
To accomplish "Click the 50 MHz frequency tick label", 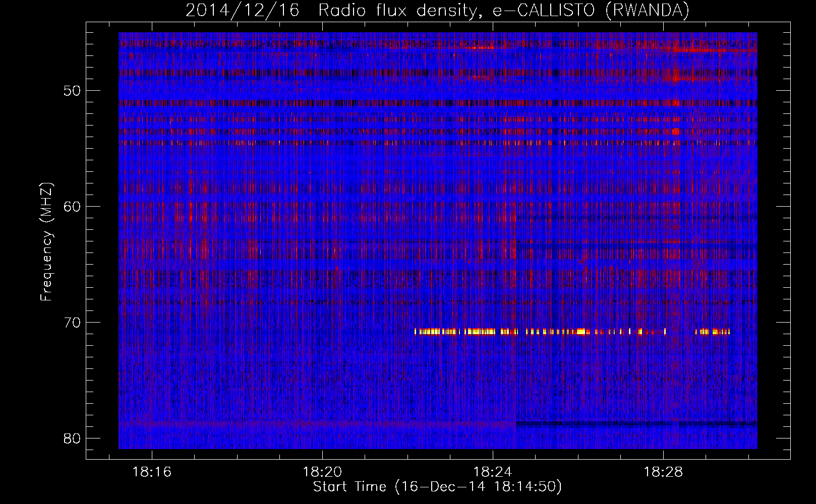I will pyautogui.click(x=73, y=91).
